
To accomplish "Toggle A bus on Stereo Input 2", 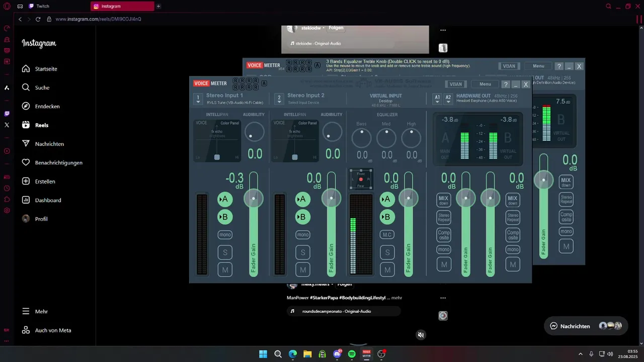I will click(303, 199).
